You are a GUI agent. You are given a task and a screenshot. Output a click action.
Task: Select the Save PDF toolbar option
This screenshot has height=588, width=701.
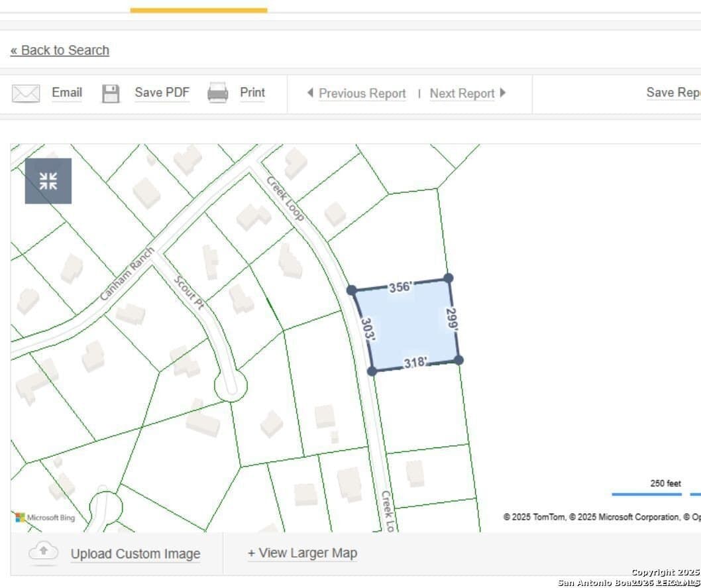(x=162, y=93)
